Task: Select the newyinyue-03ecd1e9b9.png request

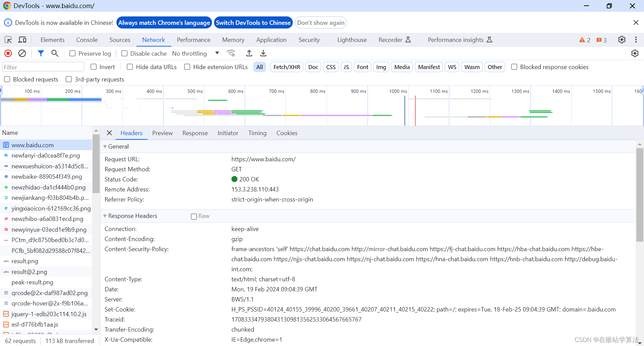Action: point(46,230)
